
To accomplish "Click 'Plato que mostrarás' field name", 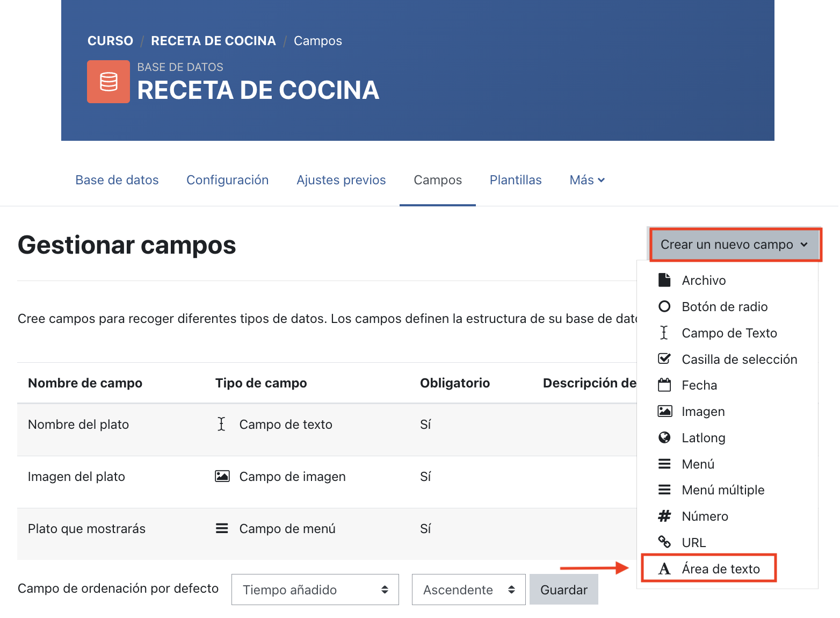I will point(86,528).
